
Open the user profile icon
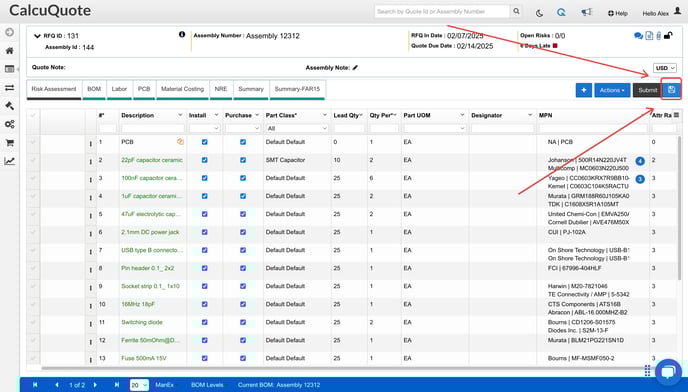point(677,11)
